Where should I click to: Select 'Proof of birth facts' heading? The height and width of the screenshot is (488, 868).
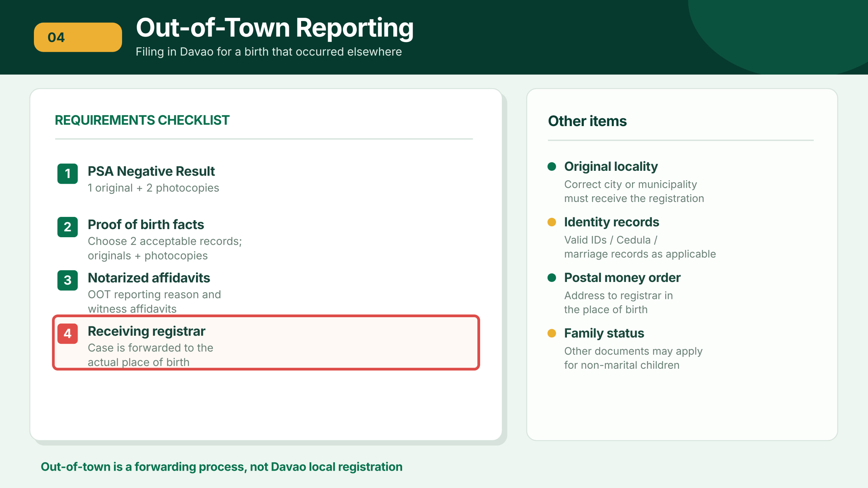tap(146, 225)
